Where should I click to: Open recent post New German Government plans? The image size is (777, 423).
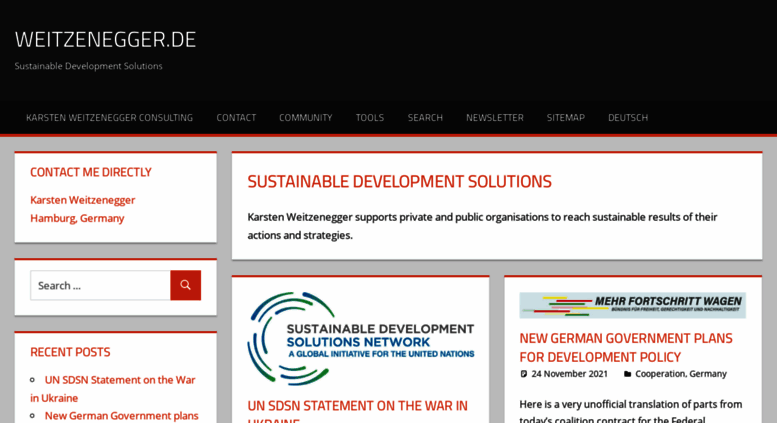point(121,416)
